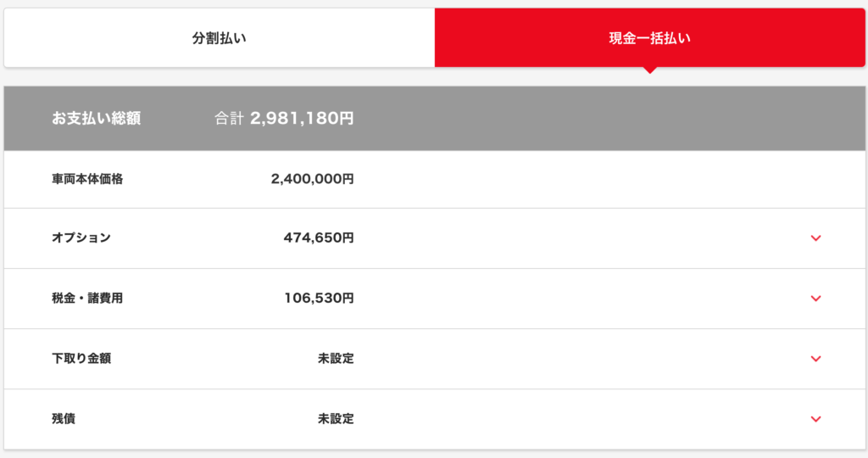This screenshot has height=458, width=868.
Task: Expand the 税金・諸費用 details chevron
Action: pyautogui.click(x=815, y=299)
